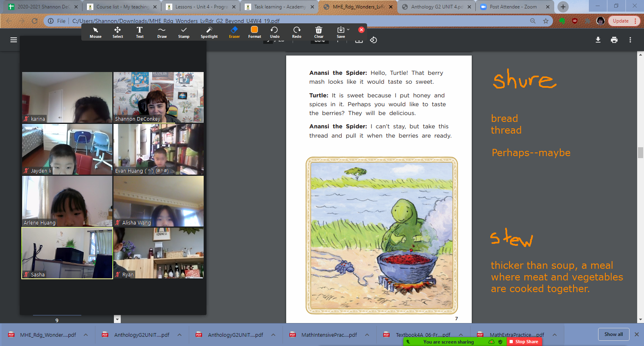Click the scroll-down arrow of PDF scrollbar
This screenshot has width=644, height=346.
coord(640,319)
